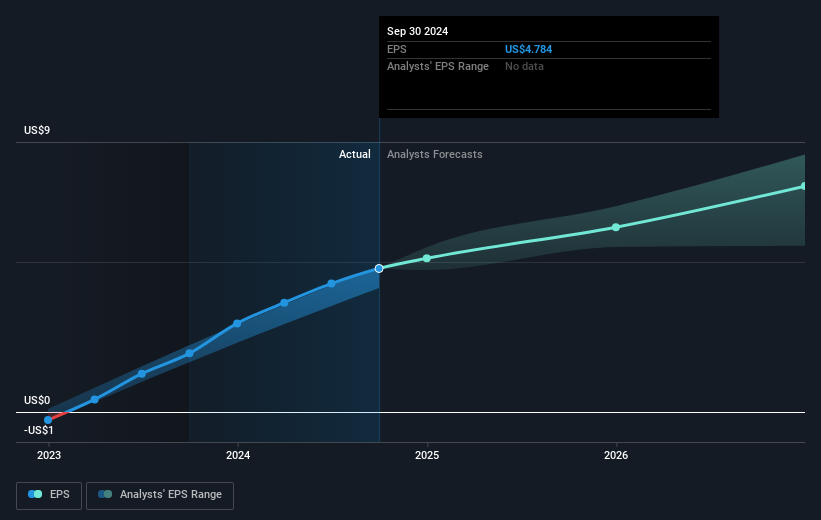Click the -US$1 axis label
Viewport: 821px width, 520px height.
point(38,430)
